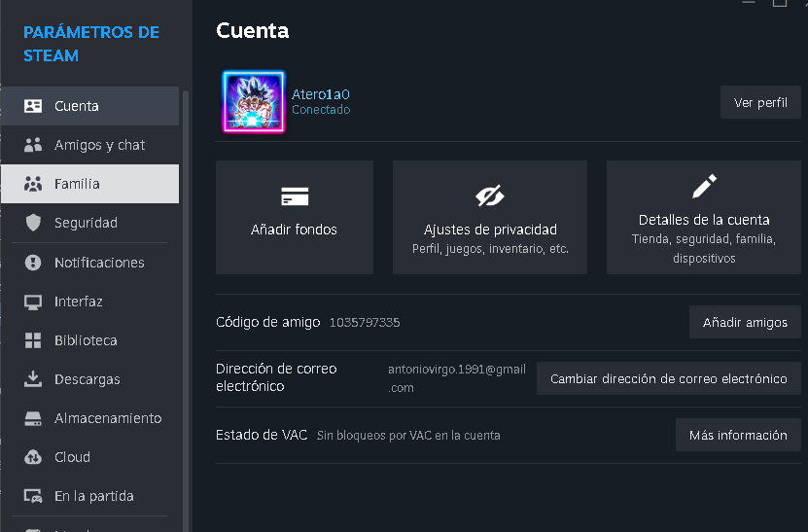Image resolution: width=808 pixels, height=532 pixels.
Task: Click the Estado de VAC label
Action: click(x=262, y=435)
